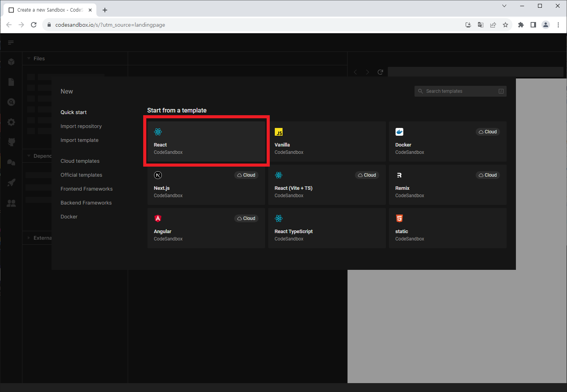
Task: Click Cloud badge on Next.js card
Action: click(x=246, y=175)
